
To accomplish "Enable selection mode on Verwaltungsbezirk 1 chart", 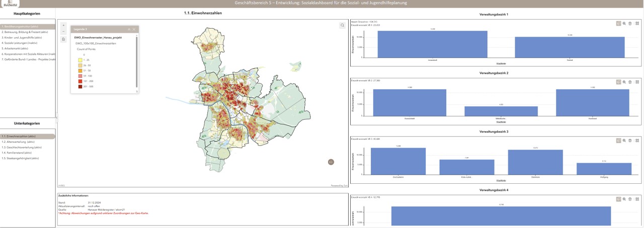I will click(618, 24).
